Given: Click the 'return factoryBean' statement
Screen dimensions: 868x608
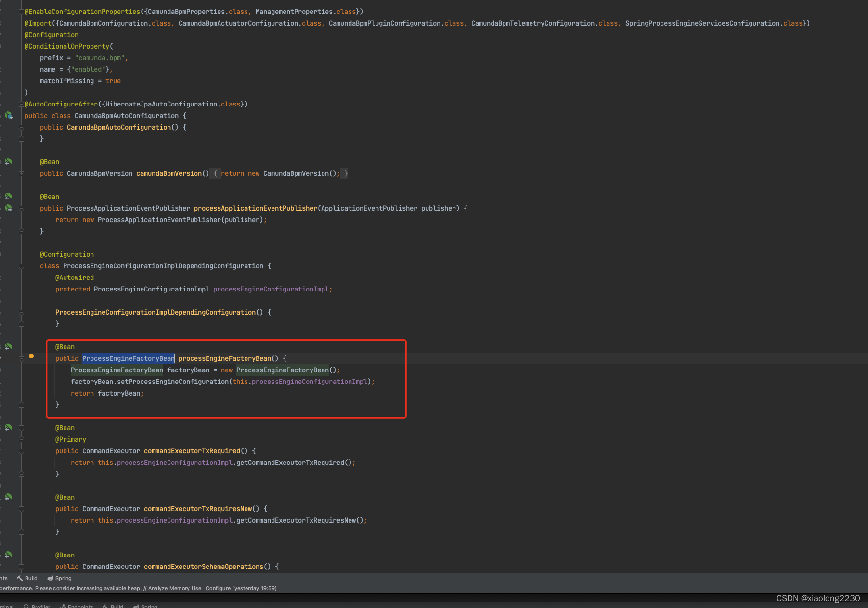Looking at the screenshot, I should coord(107,393).
